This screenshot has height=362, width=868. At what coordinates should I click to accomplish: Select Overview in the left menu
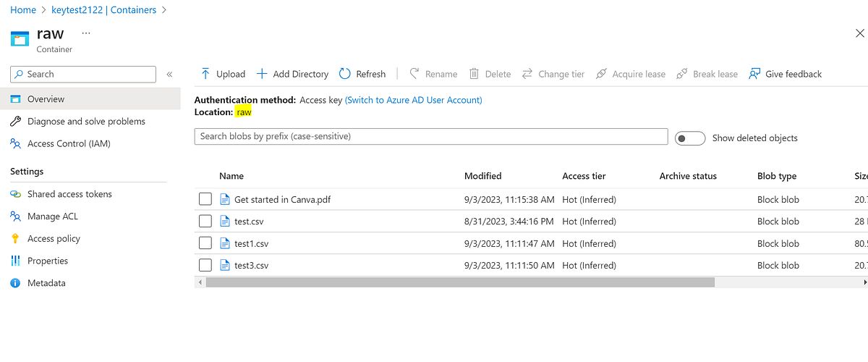pos(46,99)
